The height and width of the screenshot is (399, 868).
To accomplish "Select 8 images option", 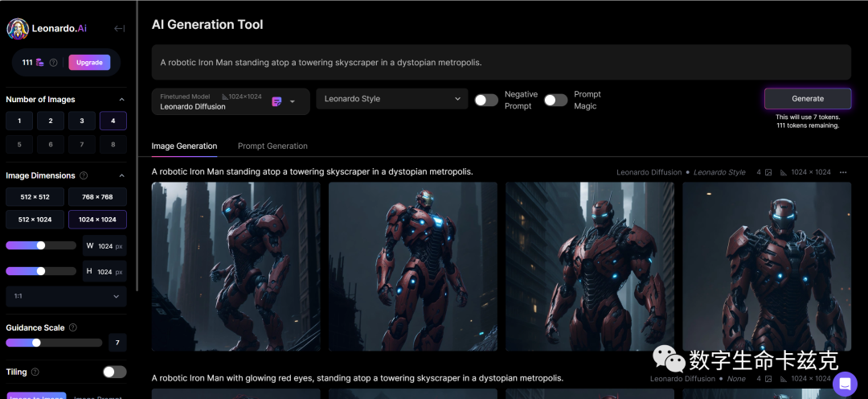I will pos(113,145).
